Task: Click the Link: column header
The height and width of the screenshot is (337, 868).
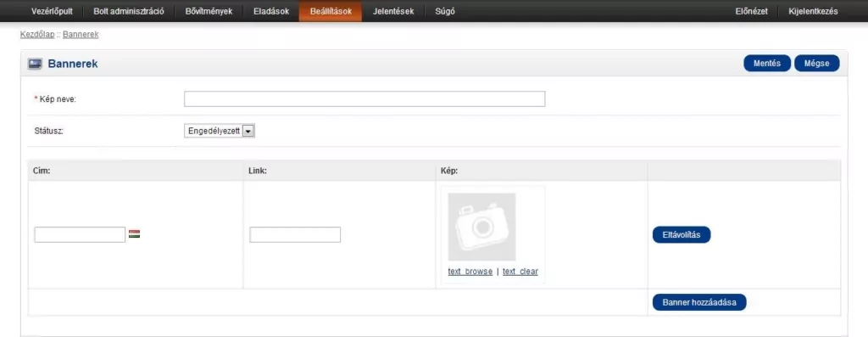Action: pos(258,171)
